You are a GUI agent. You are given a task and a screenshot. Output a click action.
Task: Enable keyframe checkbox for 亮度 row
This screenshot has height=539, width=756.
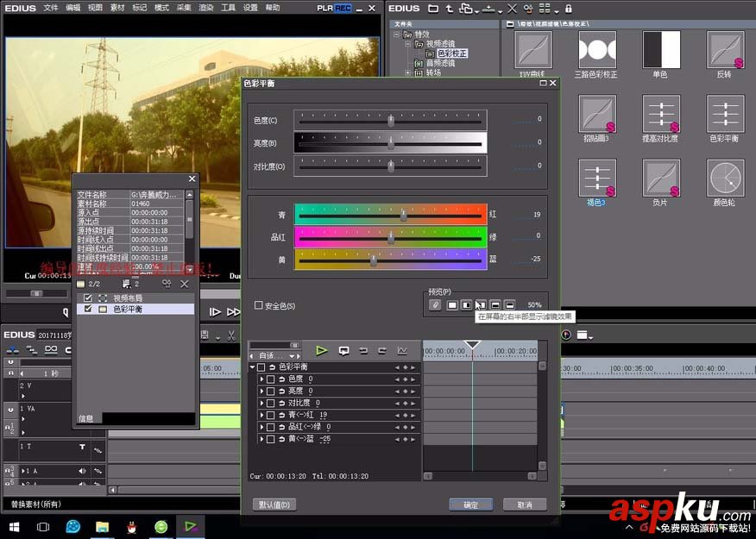point(270,392)
